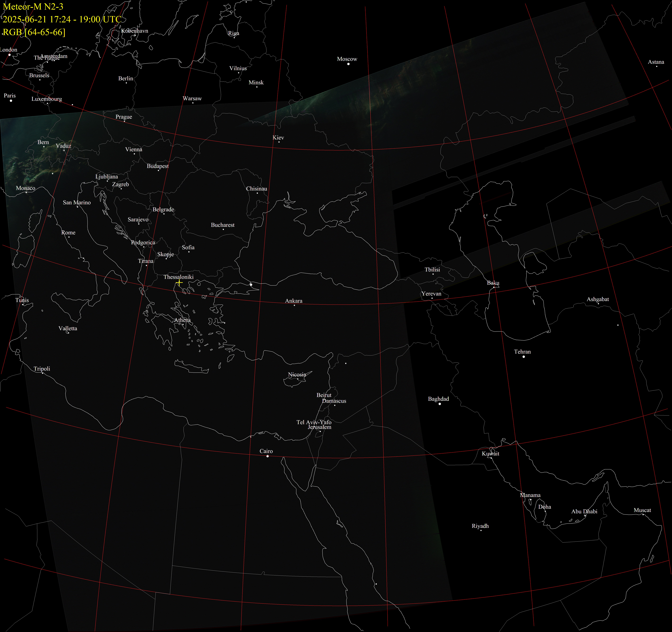
Task: Click the Thessaloniki city label
Action: click(179, 277)
